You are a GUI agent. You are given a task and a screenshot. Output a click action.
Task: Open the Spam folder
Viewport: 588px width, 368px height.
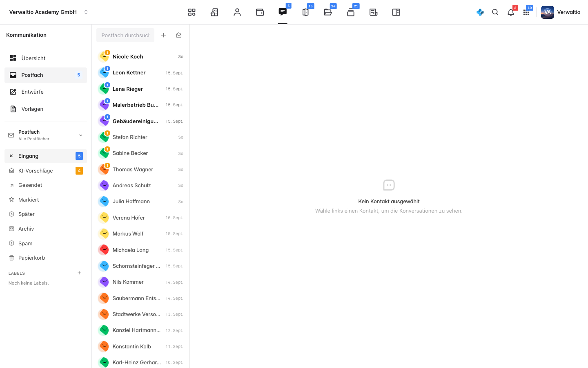pyautogui.click(x=46, y=244)
